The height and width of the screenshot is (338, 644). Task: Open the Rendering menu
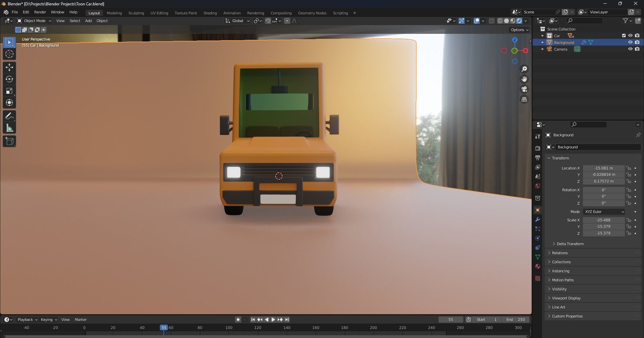(255, 13)
